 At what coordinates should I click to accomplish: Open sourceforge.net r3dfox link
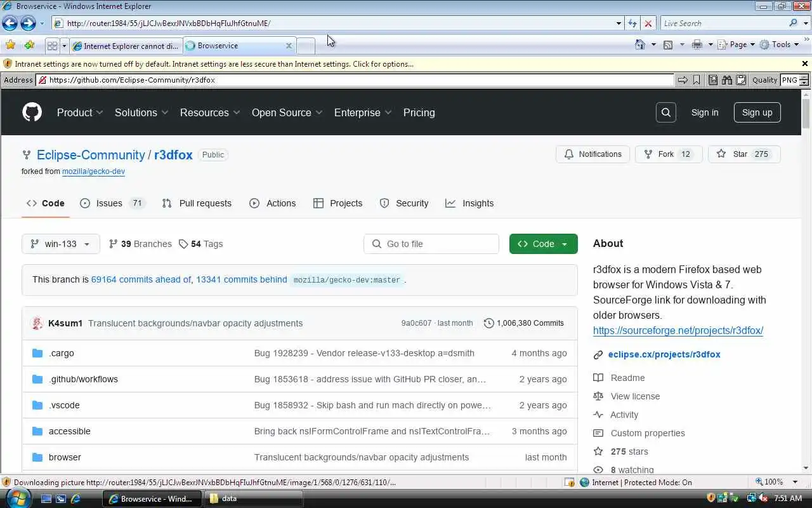[678, 330]
